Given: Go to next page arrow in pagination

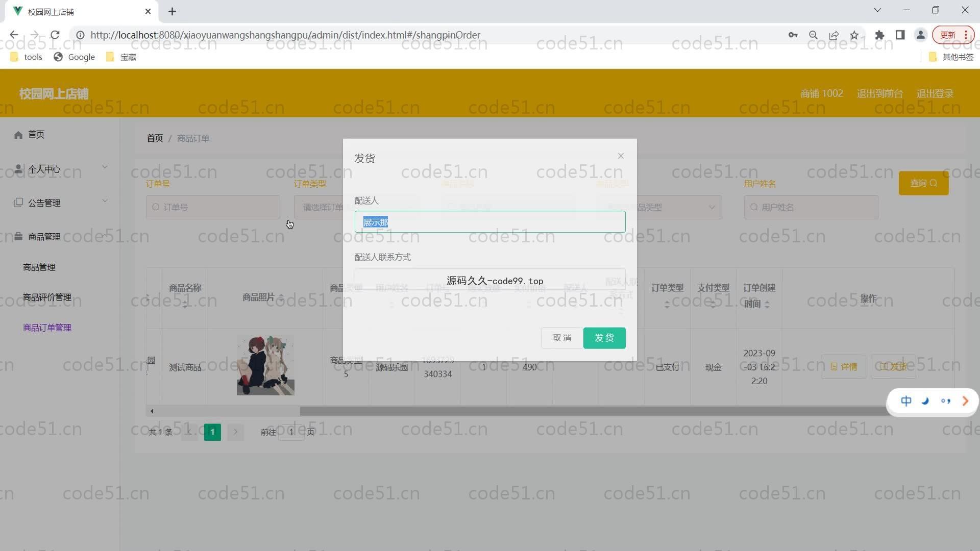Looking at the screenshot, I should tap(235, 432).
